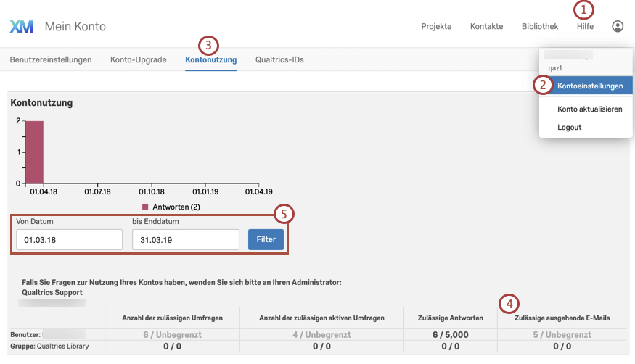
Task: Click the Antworten (2) legend label
Action: [176, 207]
